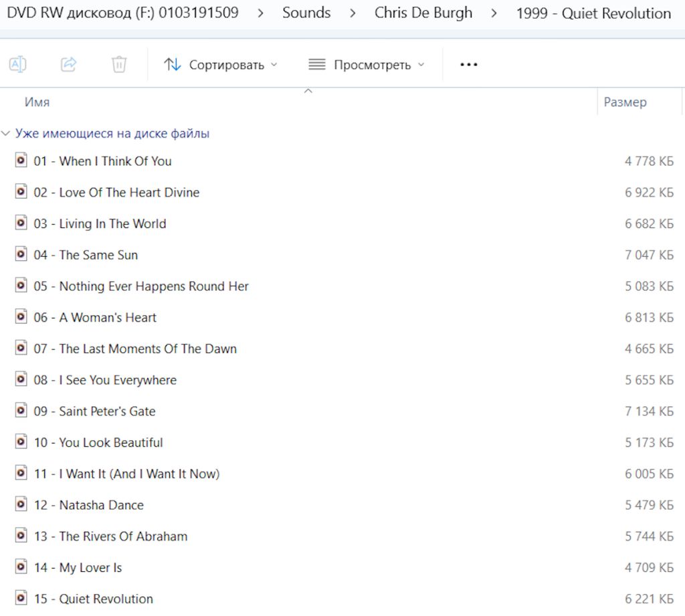Image resolution: width=685 pixels, height=616 pixels.
Task: Click the file icon for 02 - Love Of The Heart Divine
Action: 21,192
